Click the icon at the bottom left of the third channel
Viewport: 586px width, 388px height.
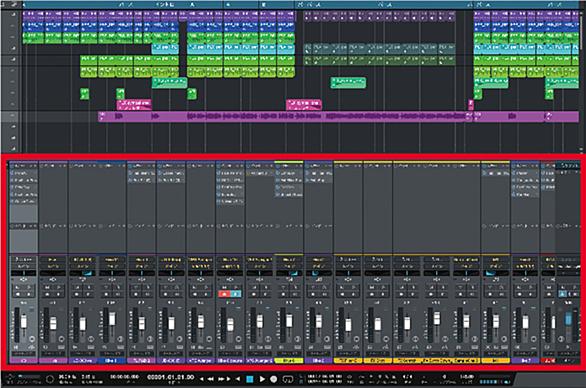click(75, 347)
